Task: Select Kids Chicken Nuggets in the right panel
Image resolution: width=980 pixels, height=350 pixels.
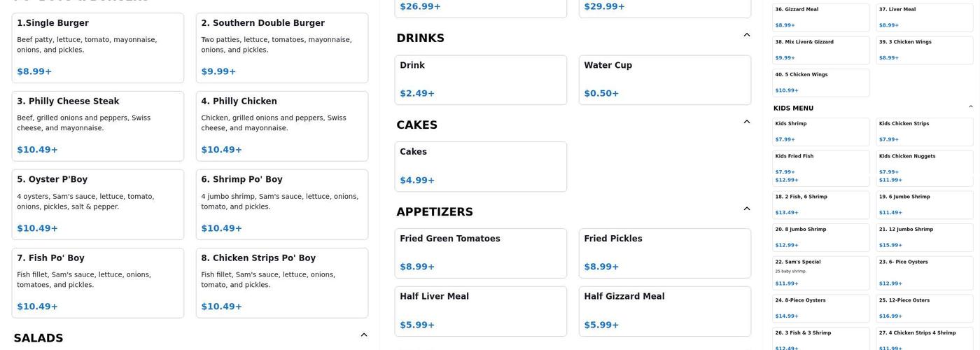Action: click(924, 162)
